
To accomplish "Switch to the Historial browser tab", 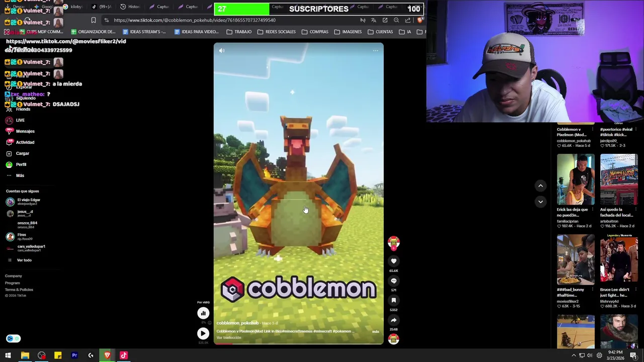I will (x=130, y=7).
